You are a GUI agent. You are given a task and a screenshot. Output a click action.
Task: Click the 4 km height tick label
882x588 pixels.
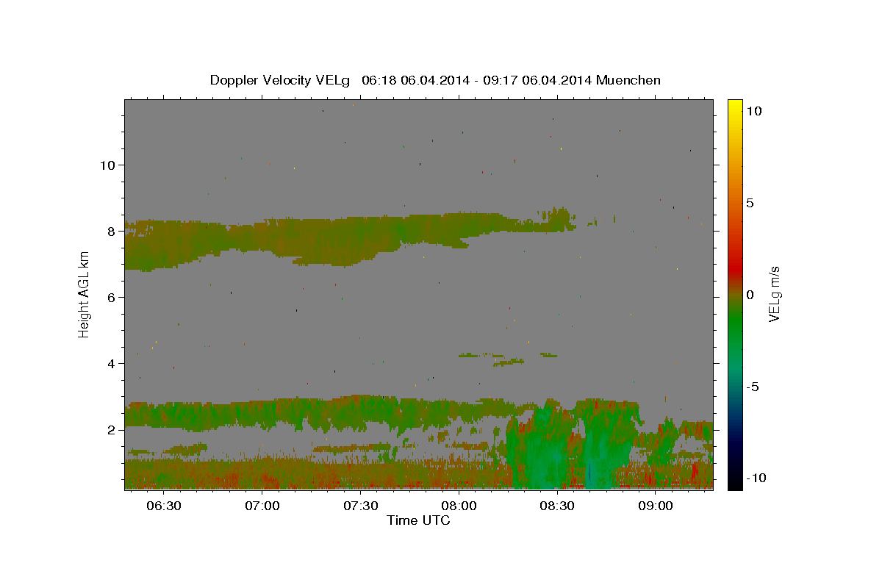[x=110, y=363]
